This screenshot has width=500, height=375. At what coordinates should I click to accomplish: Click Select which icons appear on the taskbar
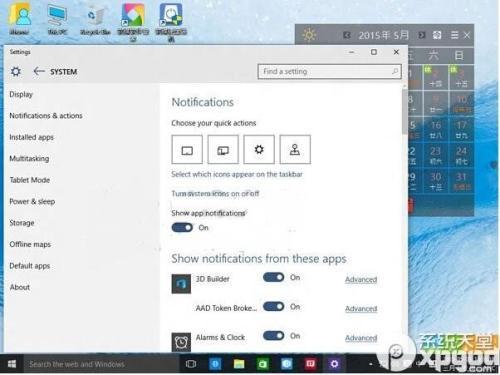click(237, 174)
